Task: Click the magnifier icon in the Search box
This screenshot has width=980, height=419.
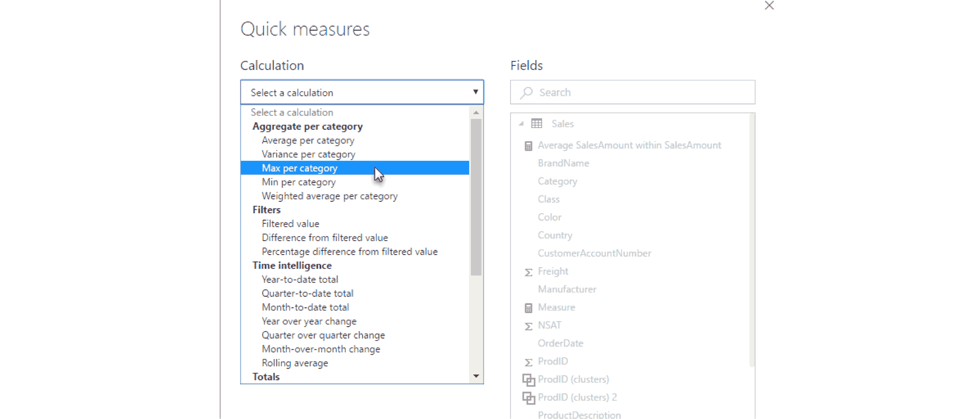Action: [526, 92]
